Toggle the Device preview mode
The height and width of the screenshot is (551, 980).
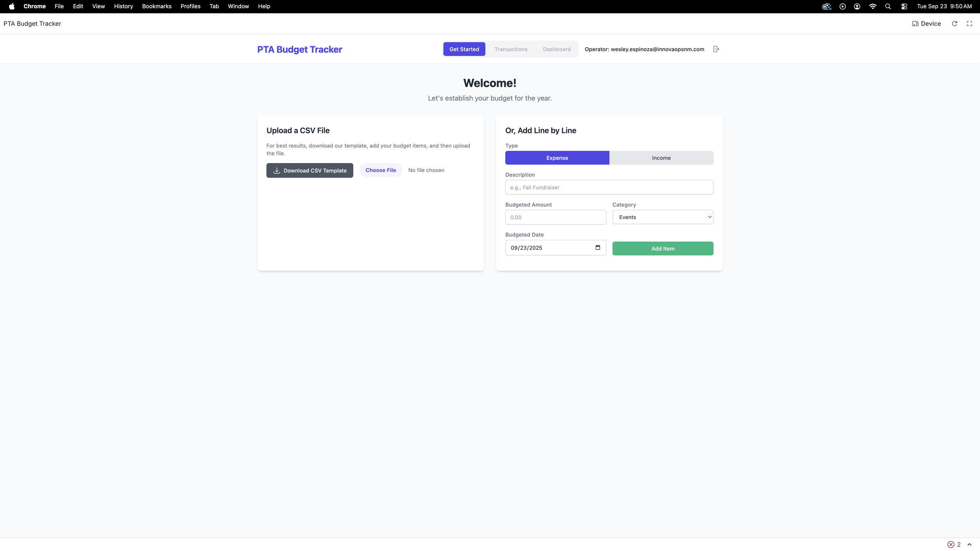tap(926, 24)
